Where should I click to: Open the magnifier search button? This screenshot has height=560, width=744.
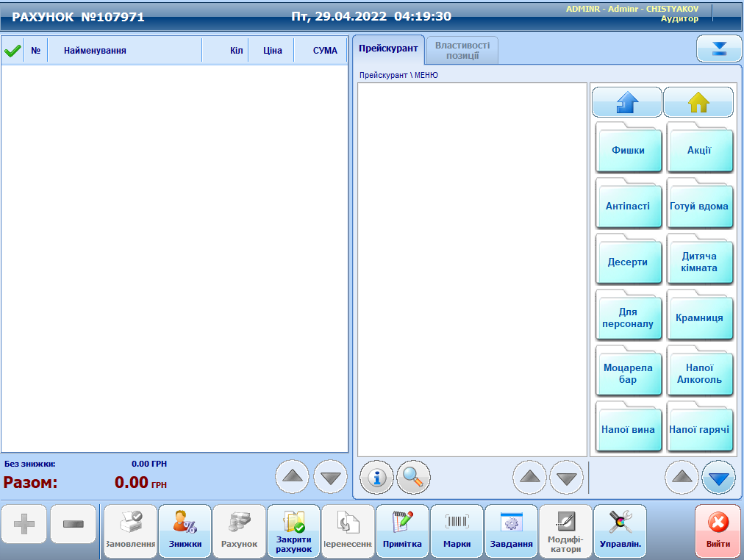pos(413,478)
